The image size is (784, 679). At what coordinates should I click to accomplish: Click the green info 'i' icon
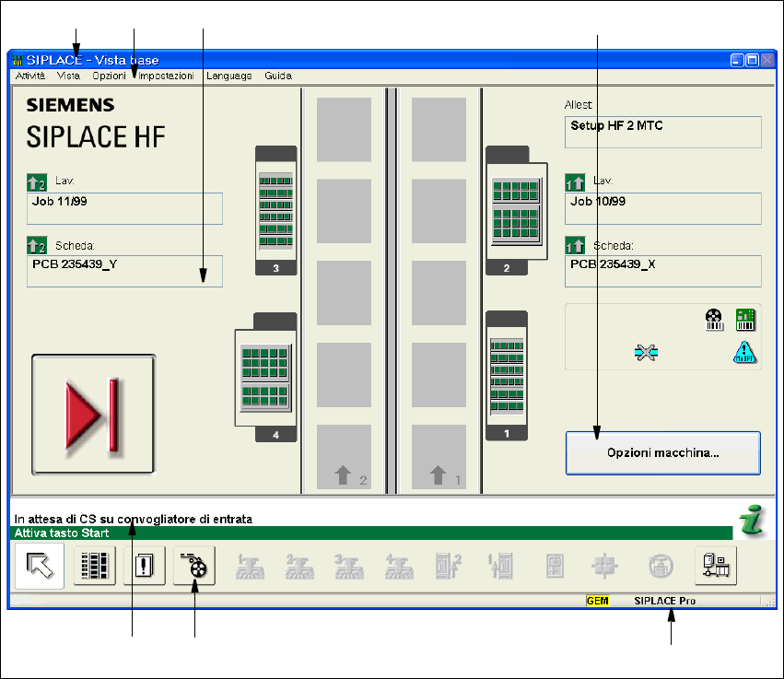[753, 520]
